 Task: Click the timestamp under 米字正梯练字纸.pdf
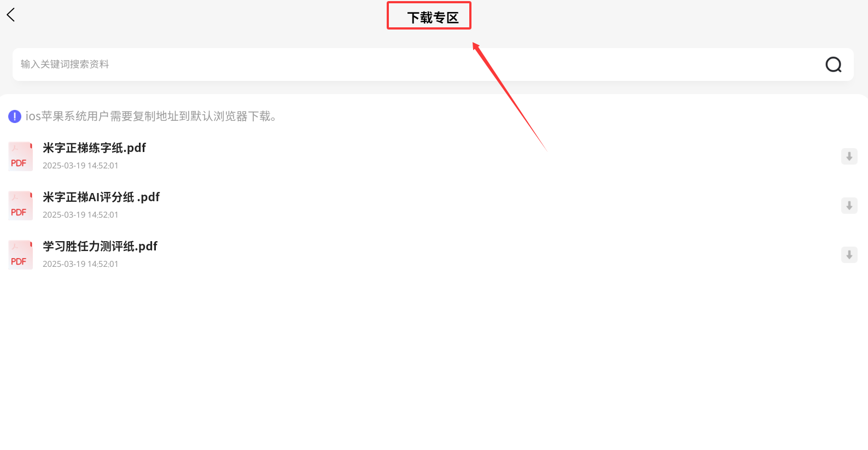pos(80,166)
